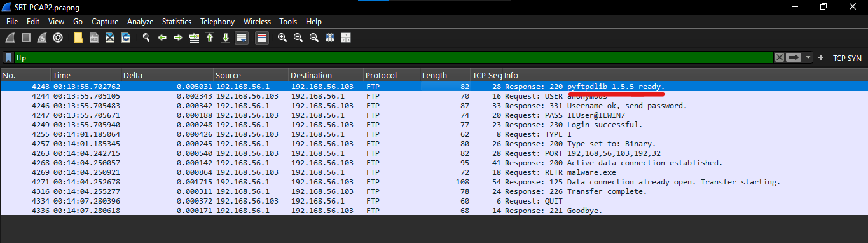868x243 pixels.
Task: Restart the current capture
Action: click(42, 38)
